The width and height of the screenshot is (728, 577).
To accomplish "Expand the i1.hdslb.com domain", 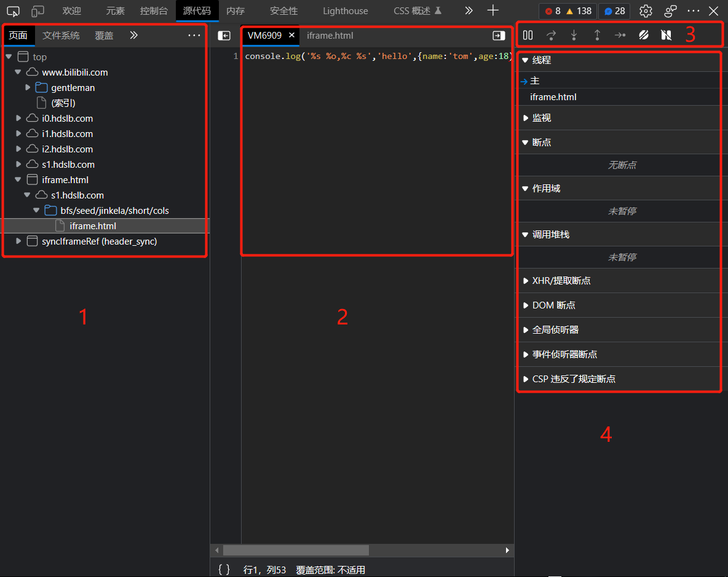I will point(18,133).
